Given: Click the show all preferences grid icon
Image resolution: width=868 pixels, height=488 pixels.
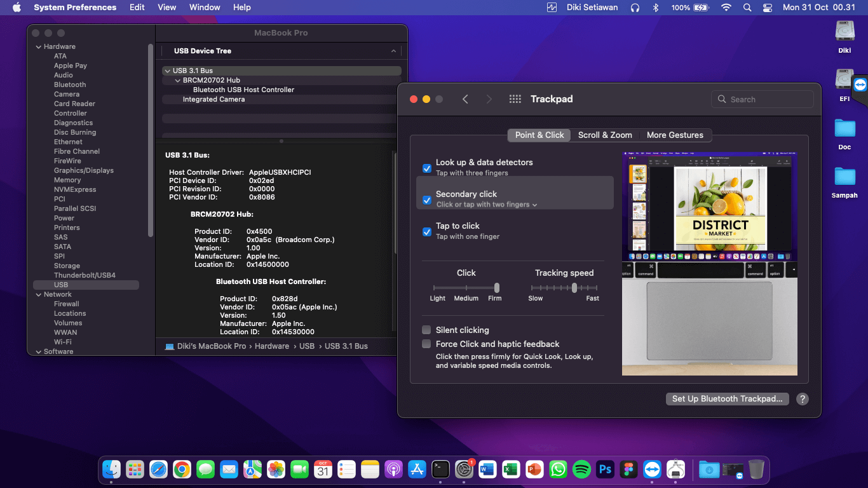Looking at the screenshot, I should tap(515, 99).
